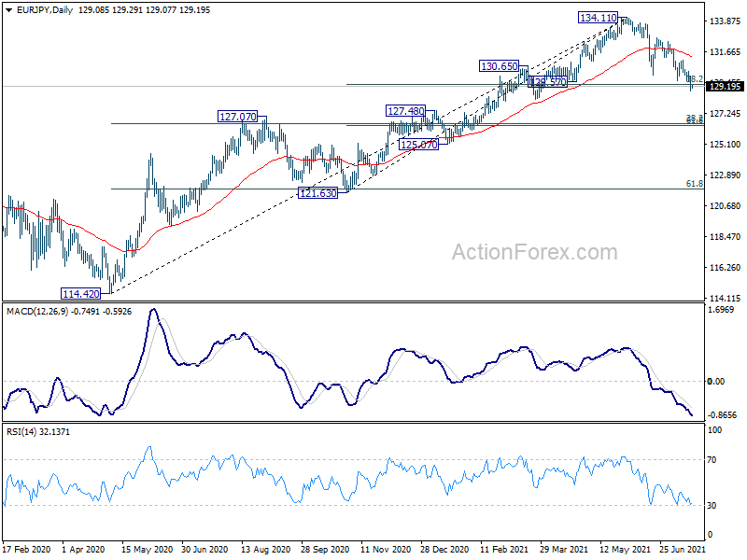Select the 127.480 price label
The height and width of the screenshot is (560, 747).
point(405,111)
